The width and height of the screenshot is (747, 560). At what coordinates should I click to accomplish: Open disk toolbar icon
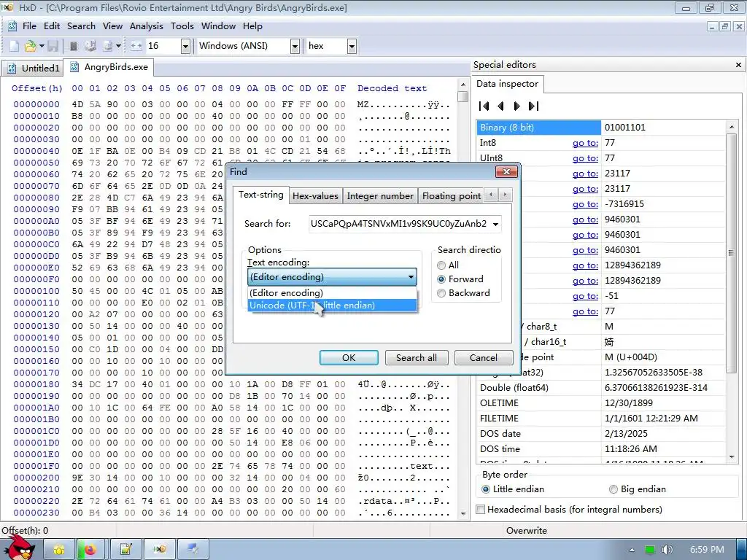click(90, 46)
